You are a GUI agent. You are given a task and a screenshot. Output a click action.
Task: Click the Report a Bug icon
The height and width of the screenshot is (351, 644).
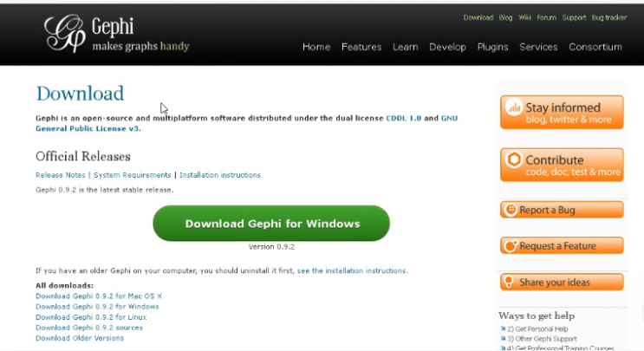[511, 210]
